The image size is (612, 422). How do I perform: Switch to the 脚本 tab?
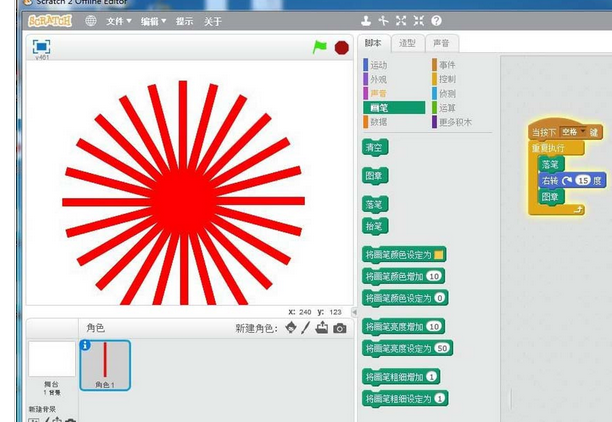pos(373,43)
